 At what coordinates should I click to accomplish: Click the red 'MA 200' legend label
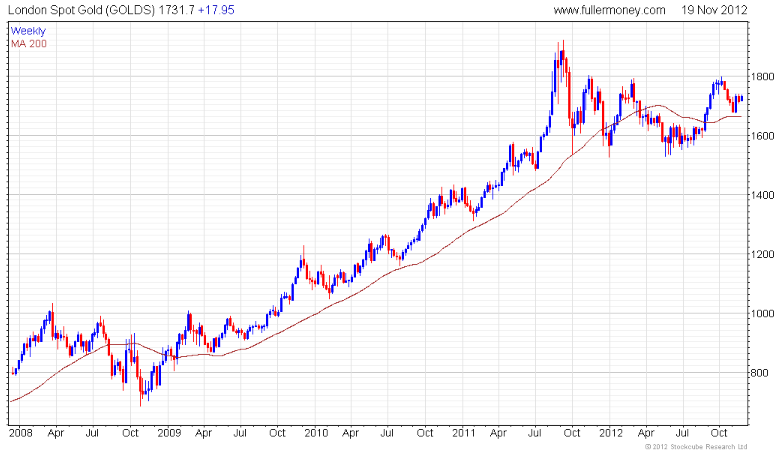coord(29,44)
